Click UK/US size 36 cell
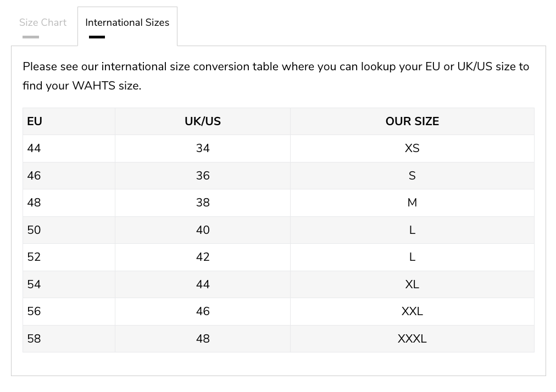Screen dimensions: 556x392 203,176
